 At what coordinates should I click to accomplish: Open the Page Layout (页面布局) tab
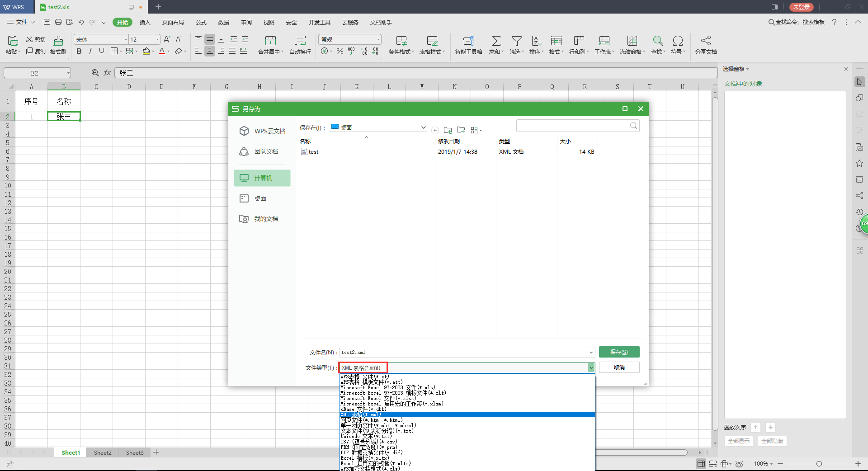173,22
